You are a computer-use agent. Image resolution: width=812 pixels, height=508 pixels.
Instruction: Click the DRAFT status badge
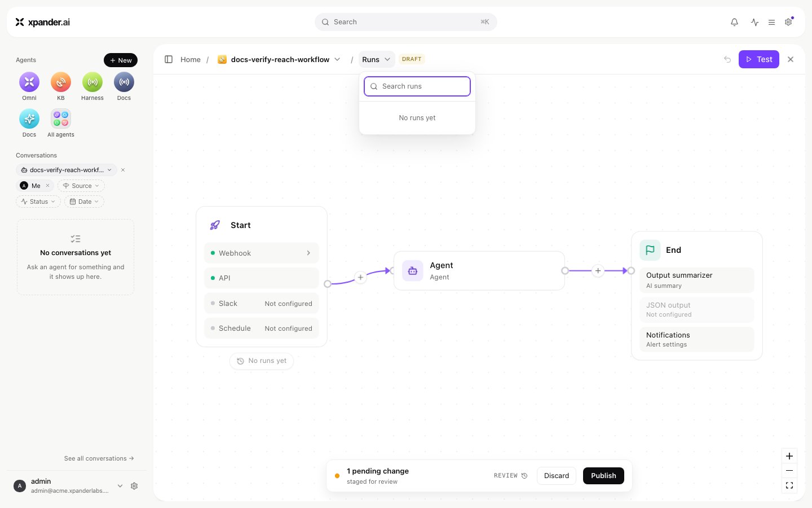click(412, 59)
